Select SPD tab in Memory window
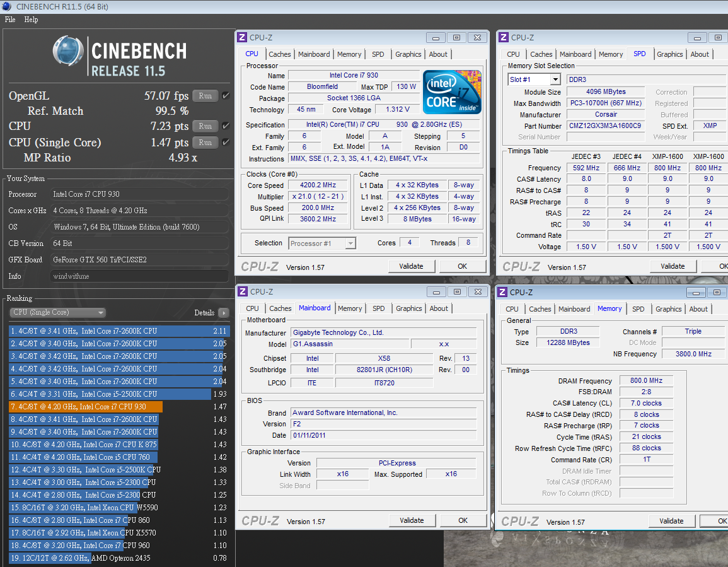728x567 pixels. [x=638, y=309]
